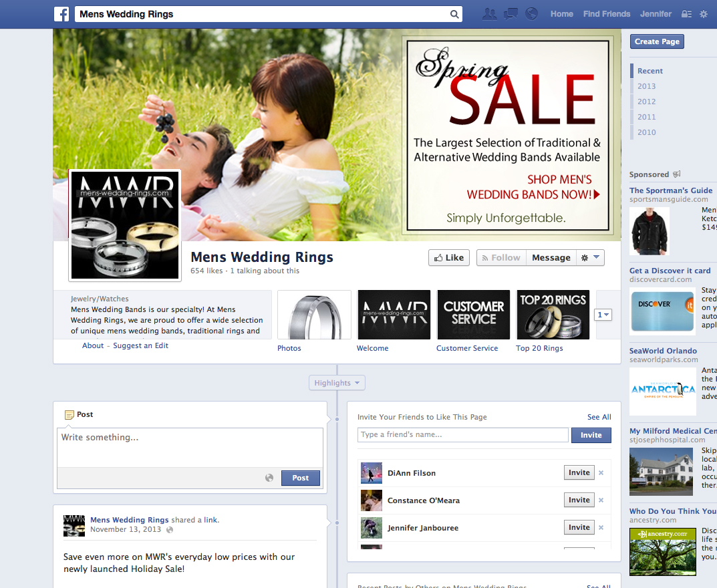Open the November 13, 2013 post timestamp
The image size is (717, 588).
click(x=126, y=529)
